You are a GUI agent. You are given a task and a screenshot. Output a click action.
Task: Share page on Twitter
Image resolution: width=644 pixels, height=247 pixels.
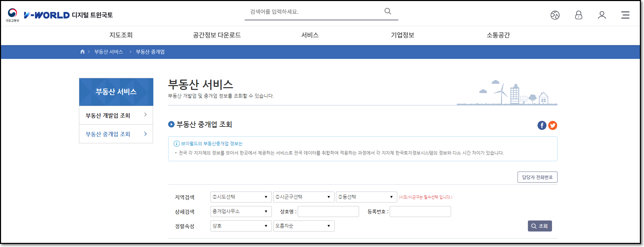553,125
